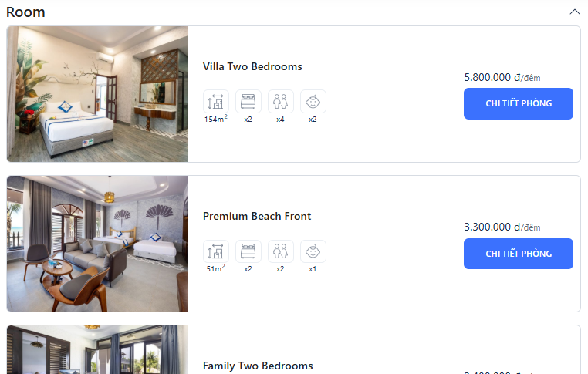
Task: Open Family Two Bedrooms room photo
Action: 97,350
